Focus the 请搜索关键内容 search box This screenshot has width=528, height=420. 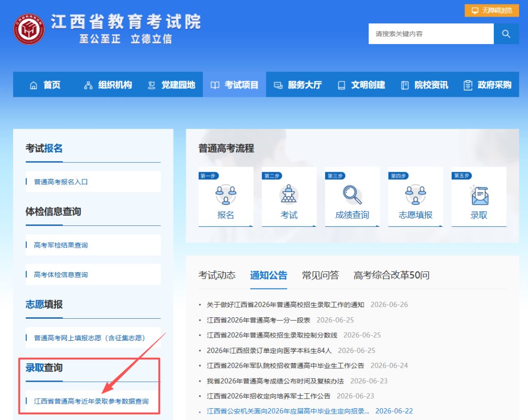coord(431,34)
